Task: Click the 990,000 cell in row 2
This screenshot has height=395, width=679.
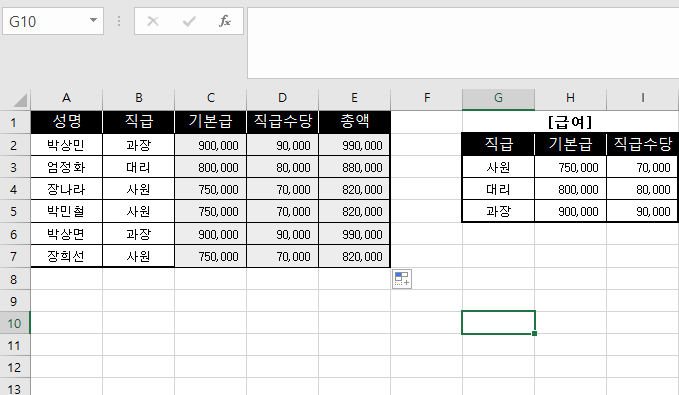Action: pos(354,145)
